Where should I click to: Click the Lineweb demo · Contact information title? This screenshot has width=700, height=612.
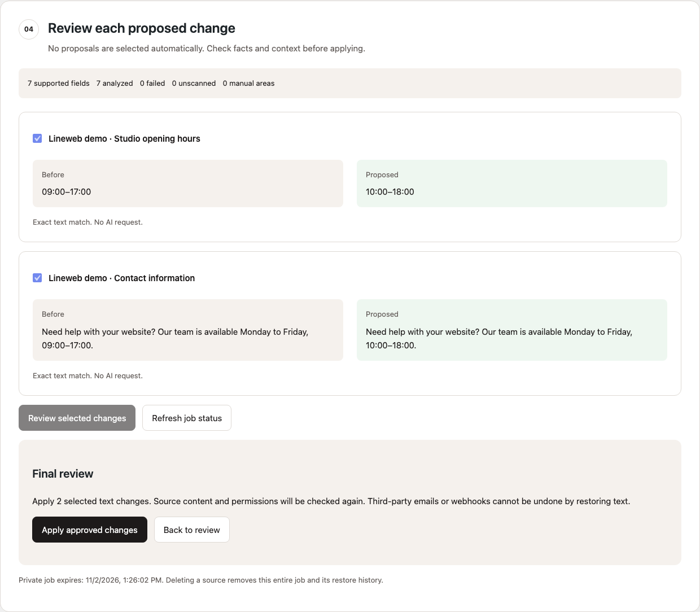pyautogui.click(x=121, y=278)
